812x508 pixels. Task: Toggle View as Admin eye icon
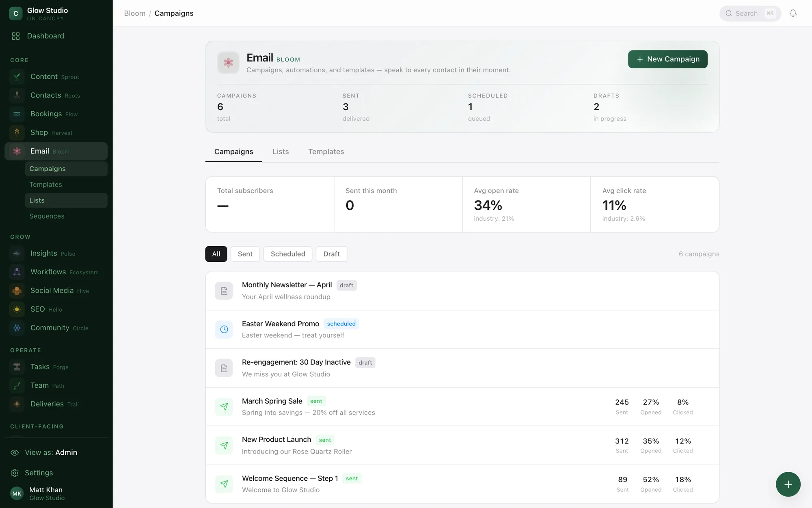point(15,453)
